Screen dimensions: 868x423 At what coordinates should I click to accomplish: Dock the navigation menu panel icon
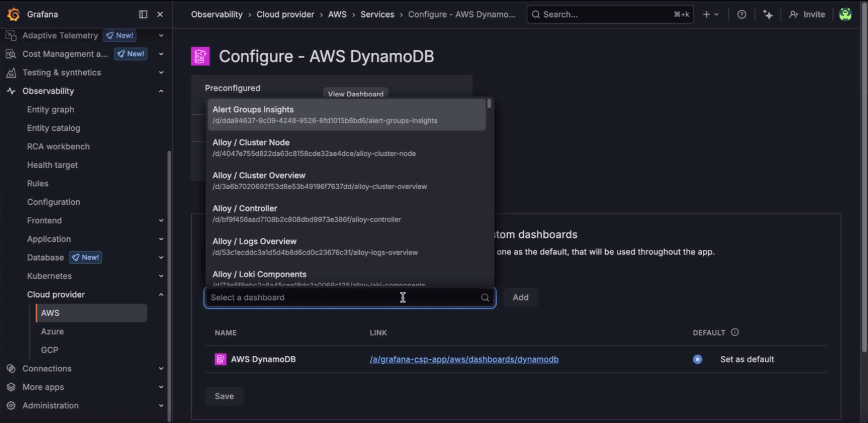tap(143, 14)
